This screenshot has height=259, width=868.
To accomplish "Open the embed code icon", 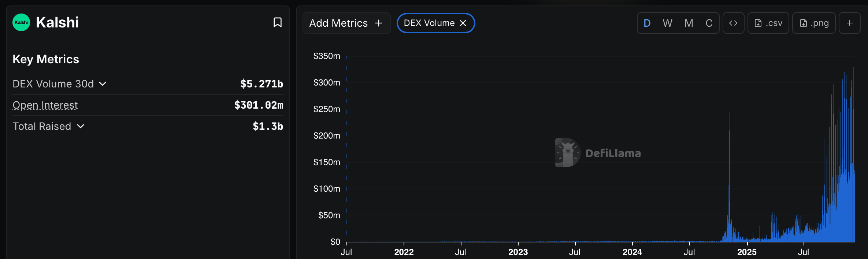I will pyautogui.click(x=733, y=23).
